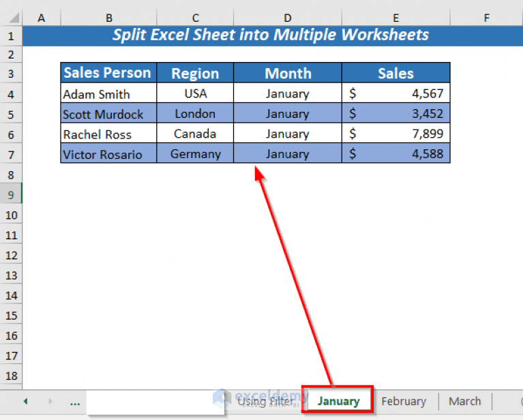Select row 2 header
The image size is (523, 420).
(11, 54)
